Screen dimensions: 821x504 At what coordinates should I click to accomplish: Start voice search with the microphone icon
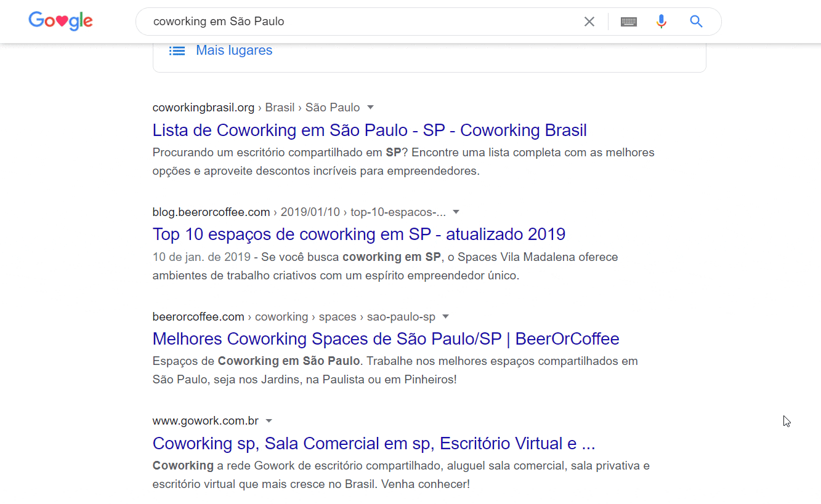coord(661,22)
